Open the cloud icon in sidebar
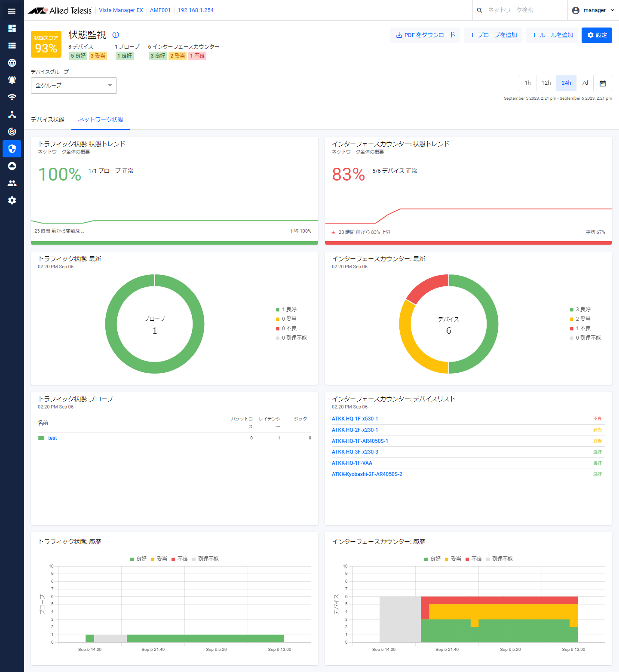 click(12, 166)
